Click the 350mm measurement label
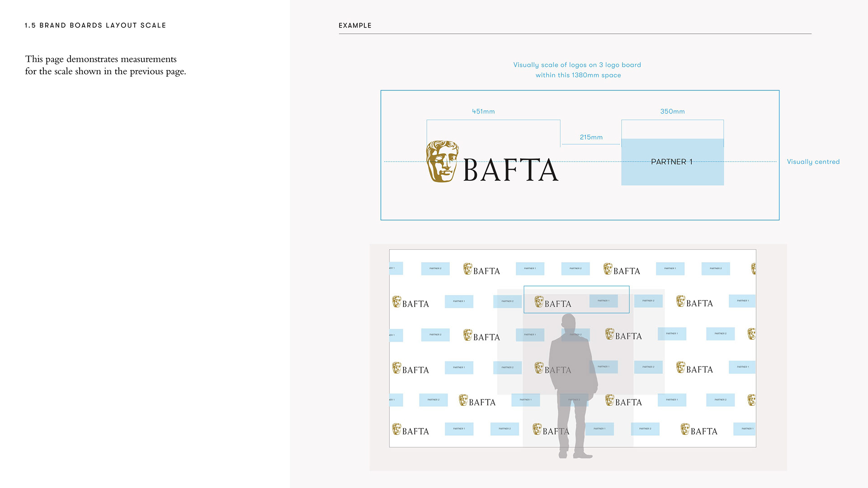868x488 pixels. coord(672,111)
